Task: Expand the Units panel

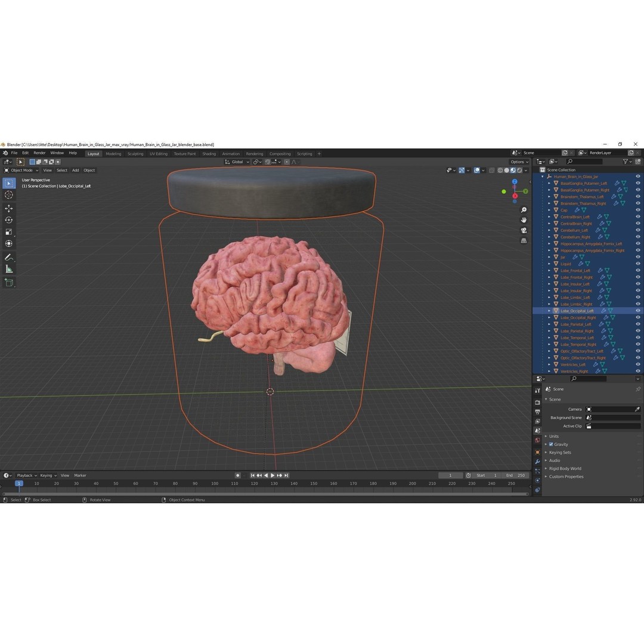Action: [x=553, y=436]
